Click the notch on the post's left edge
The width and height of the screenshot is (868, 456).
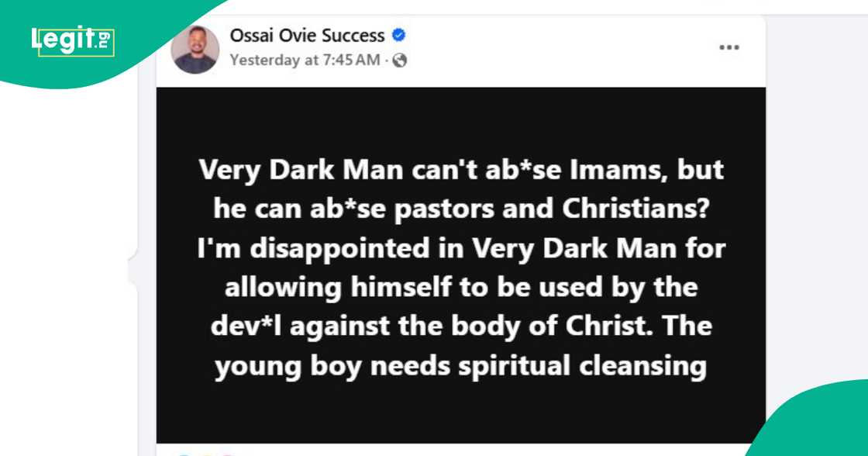click(x=133, y=271)
